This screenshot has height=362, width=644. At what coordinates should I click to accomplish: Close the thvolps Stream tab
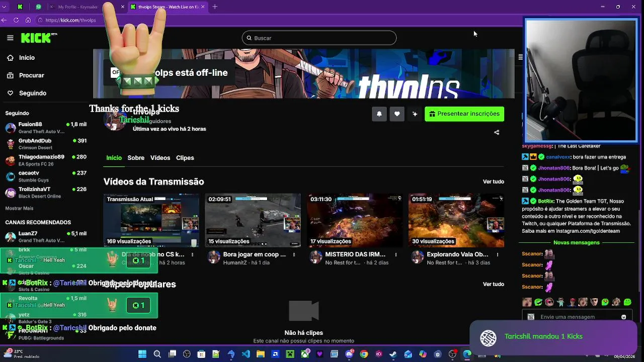(203, 7)
